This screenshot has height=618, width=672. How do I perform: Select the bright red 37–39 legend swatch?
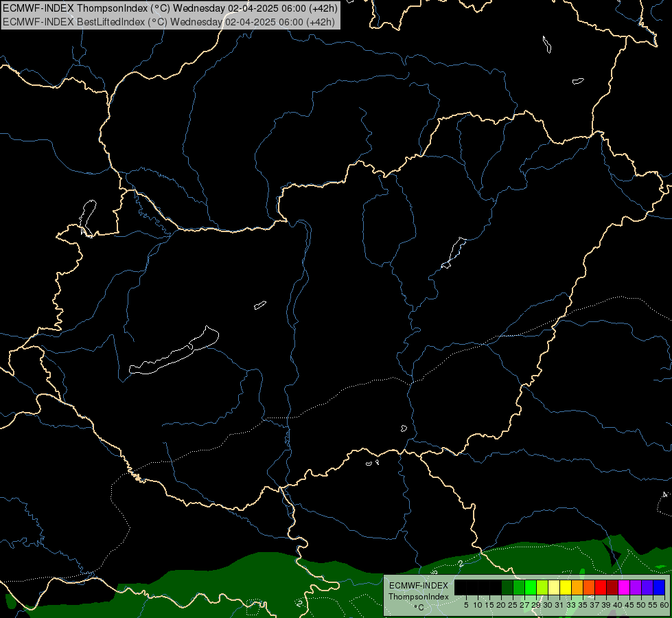point(601,587)
